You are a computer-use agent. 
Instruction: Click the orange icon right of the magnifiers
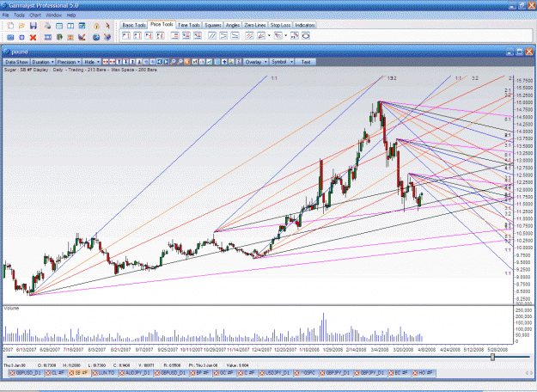tap(187, 62)
